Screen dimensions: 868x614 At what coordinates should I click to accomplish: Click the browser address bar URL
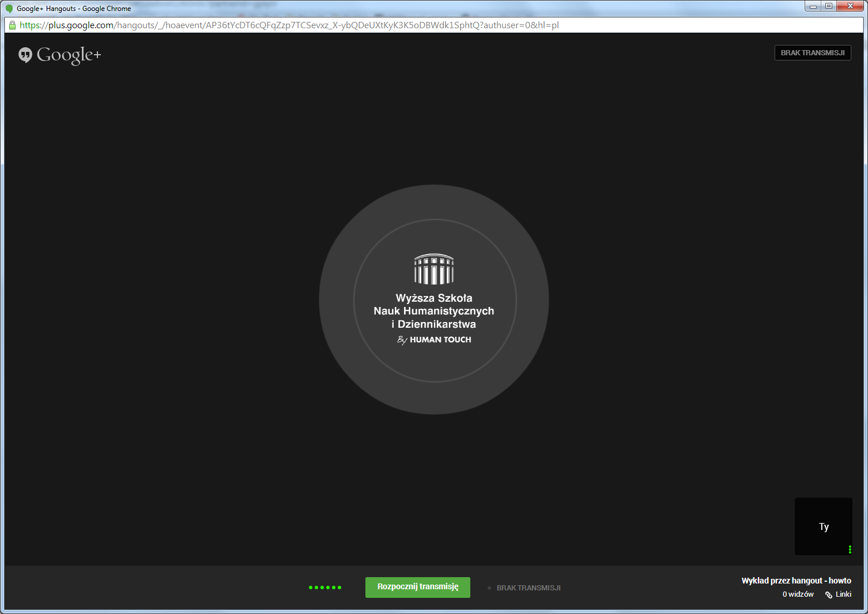tap(289, 25)
